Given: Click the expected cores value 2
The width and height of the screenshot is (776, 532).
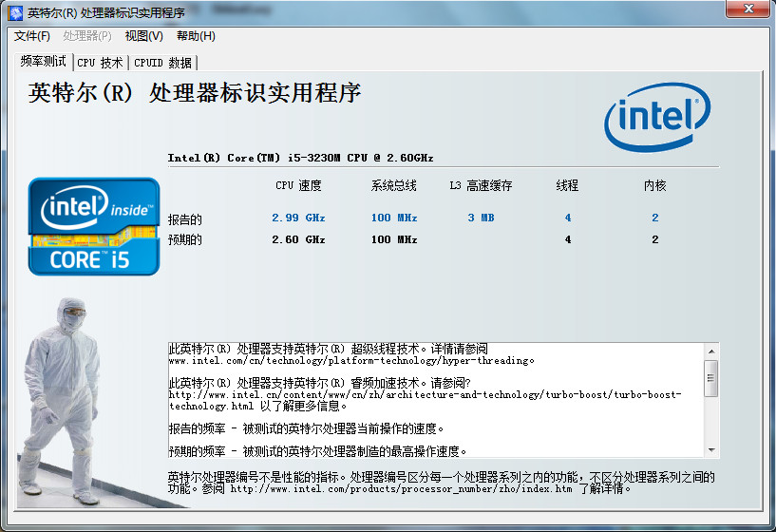Looking at the screenshot, I should [655, 239].
